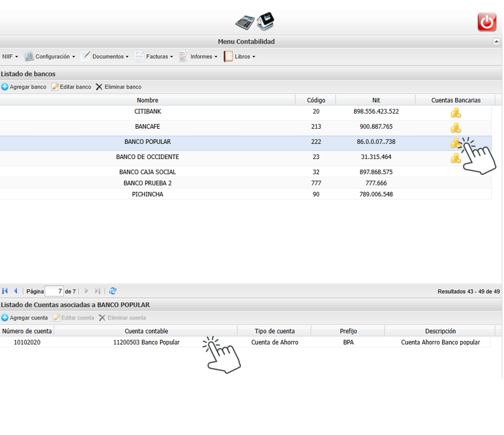Sort by Número de cuenta header
The height and width of the screenshot is (435, 504).
click(27, 331)
